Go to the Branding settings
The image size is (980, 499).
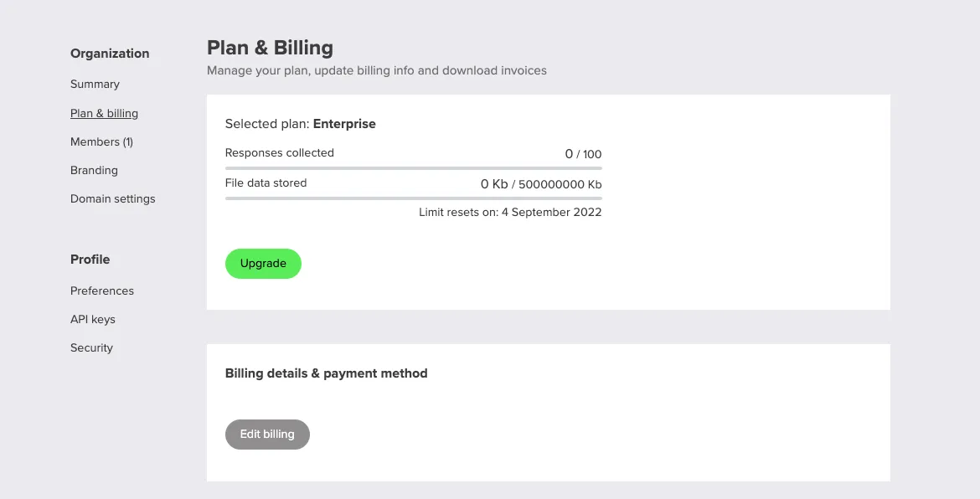(x=94, y=170)
